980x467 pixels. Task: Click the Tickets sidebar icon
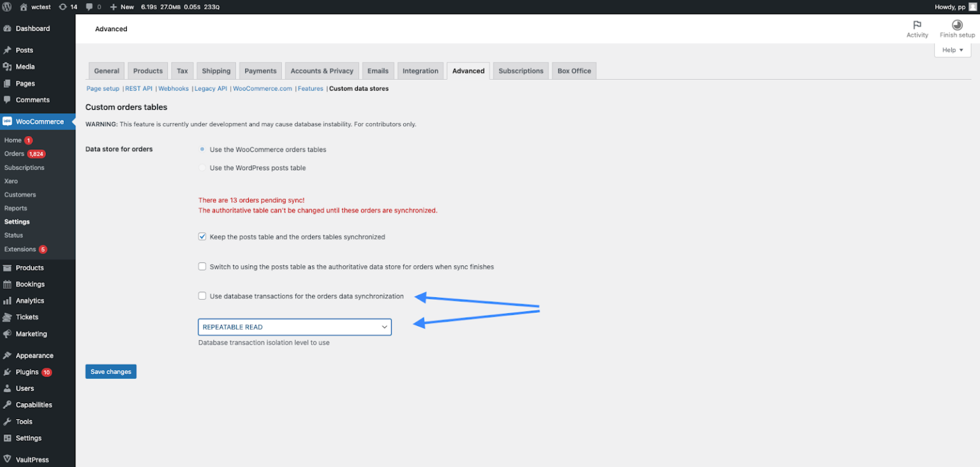pyautogui.click(x=7, y=317)
